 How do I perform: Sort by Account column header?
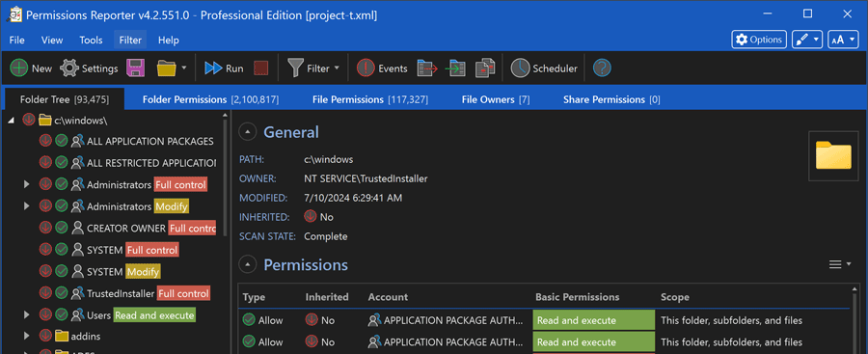[x=388, y=297]
